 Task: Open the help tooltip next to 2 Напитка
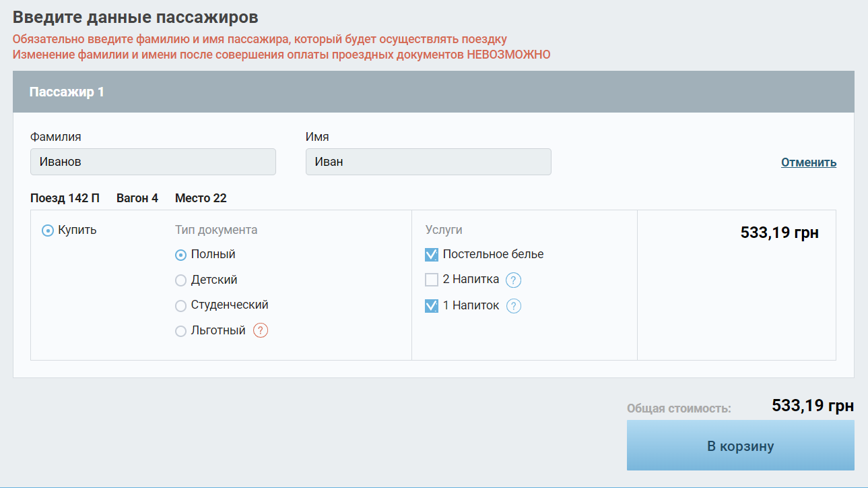[513, 279]
